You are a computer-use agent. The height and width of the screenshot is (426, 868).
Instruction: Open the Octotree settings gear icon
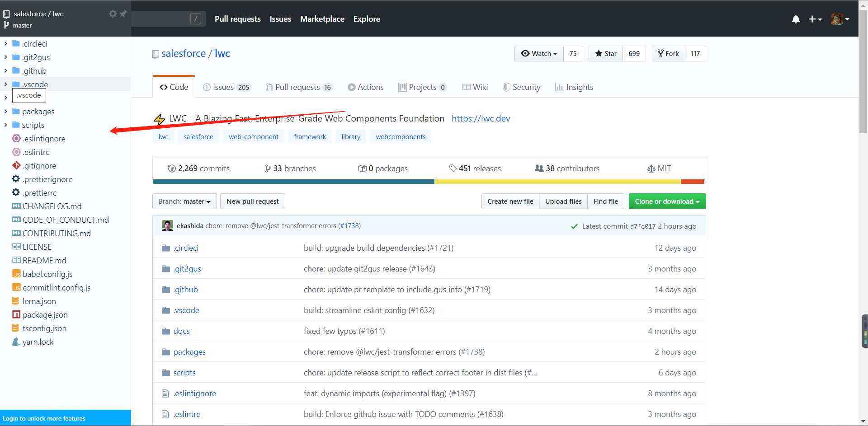[113, 14]
